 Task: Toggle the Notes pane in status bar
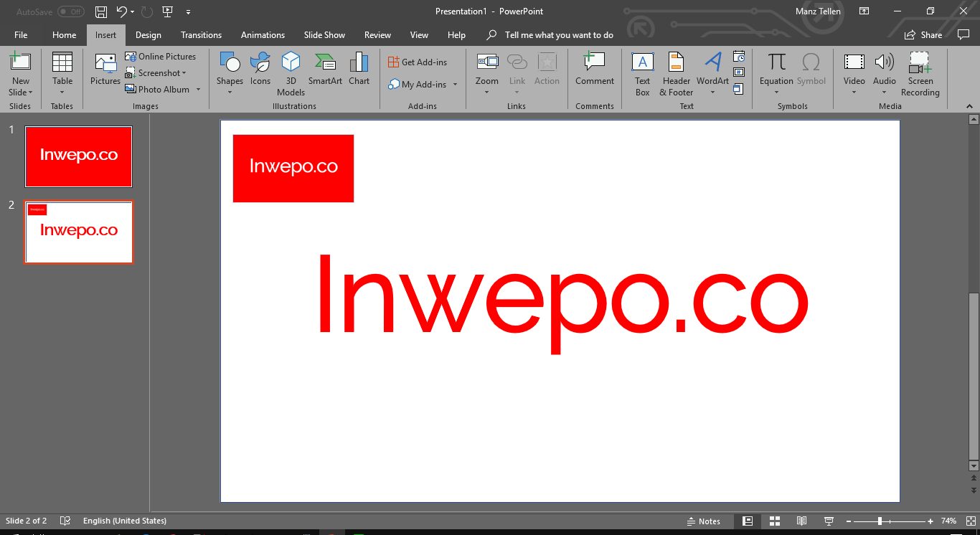[704, 521]
